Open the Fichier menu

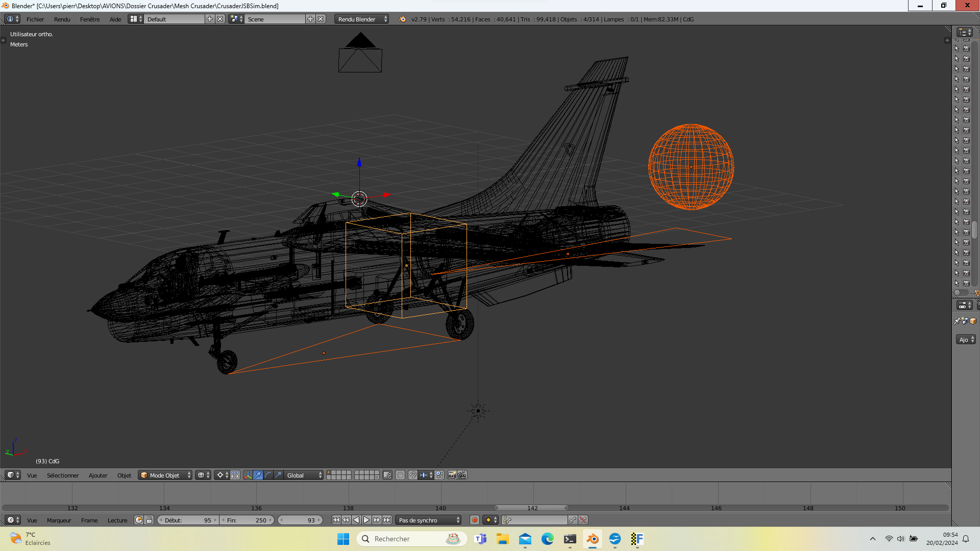click(35, 19)
